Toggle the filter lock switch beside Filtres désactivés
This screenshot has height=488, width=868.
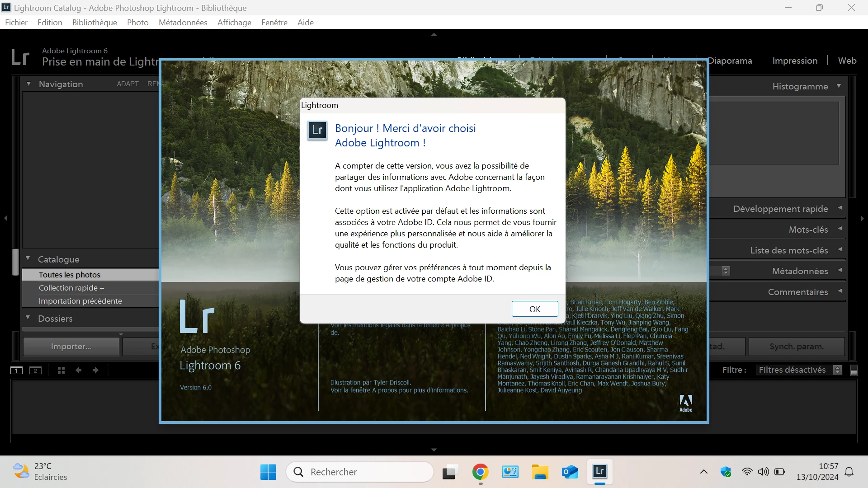pos(854,371)
